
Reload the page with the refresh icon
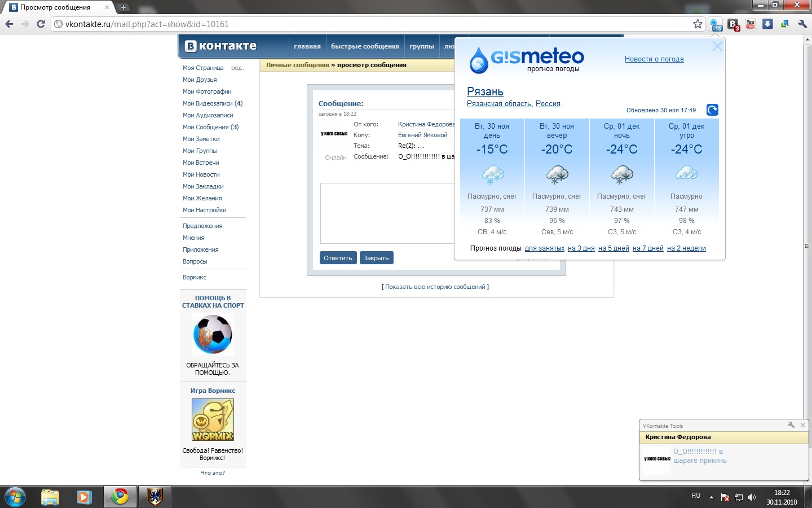(x=41, y=24)
